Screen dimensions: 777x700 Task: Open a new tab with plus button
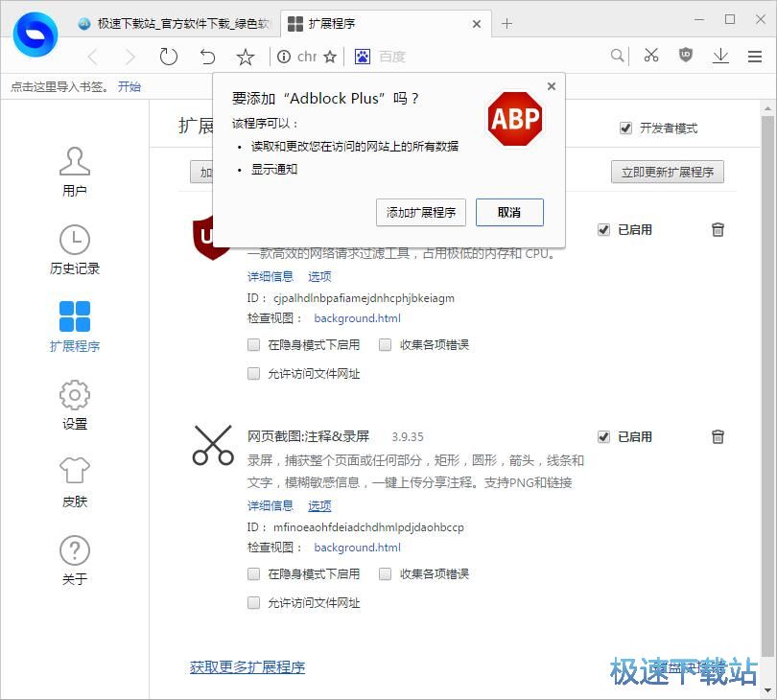[x=507, y=23]
